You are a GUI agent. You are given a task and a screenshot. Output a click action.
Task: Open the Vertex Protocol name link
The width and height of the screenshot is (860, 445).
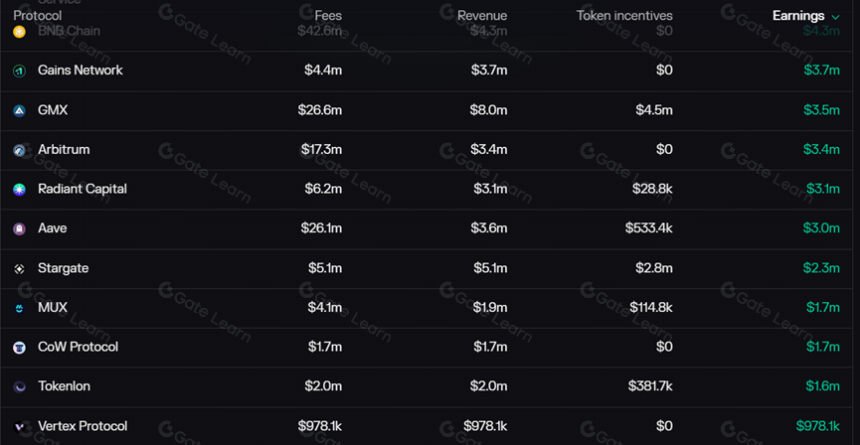82,426
